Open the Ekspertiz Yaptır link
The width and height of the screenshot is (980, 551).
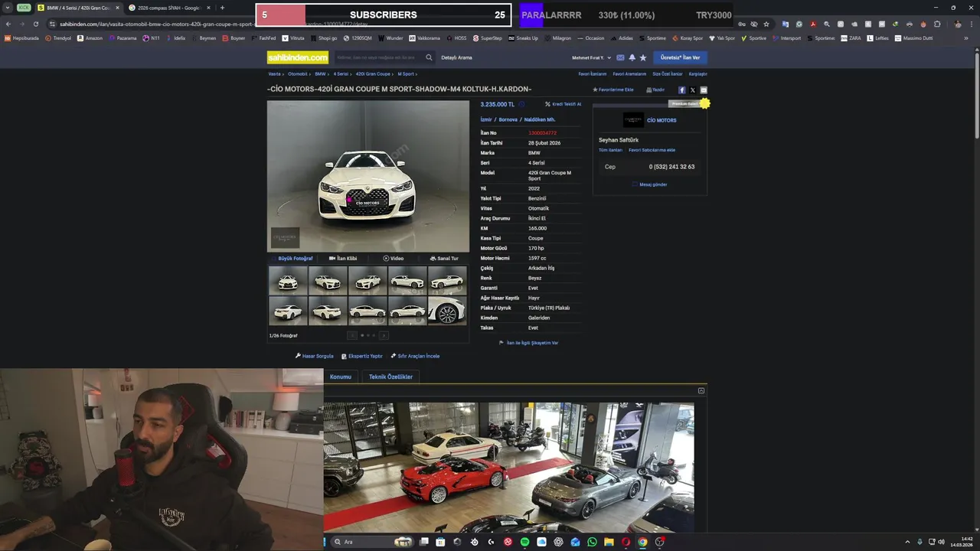[362, 356]
